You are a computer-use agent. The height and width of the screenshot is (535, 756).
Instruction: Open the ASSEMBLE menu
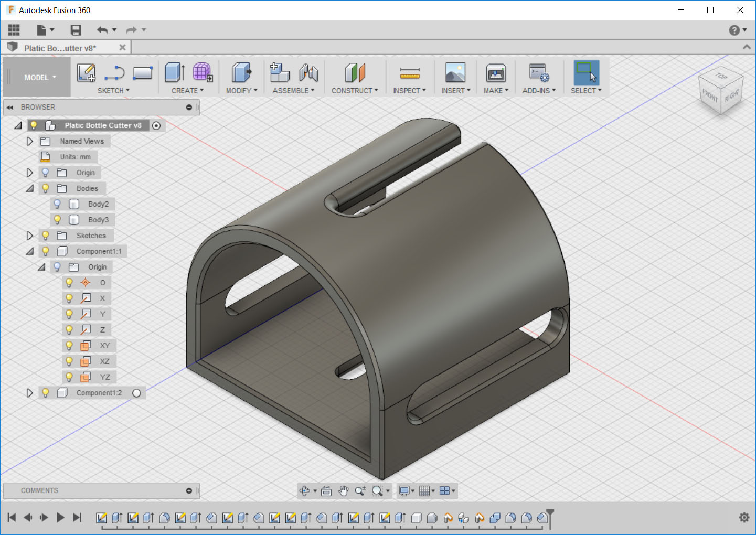click(x=293, y=91)
